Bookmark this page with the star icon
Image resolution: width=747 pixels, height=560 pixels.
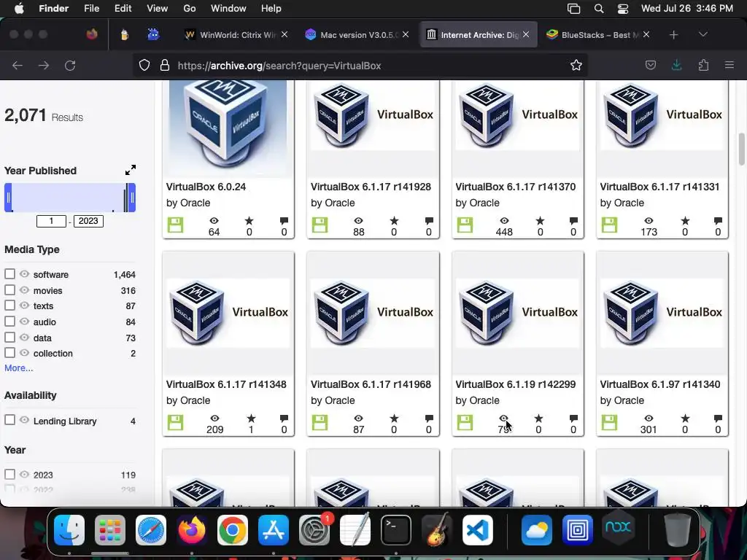click(576, 65)
